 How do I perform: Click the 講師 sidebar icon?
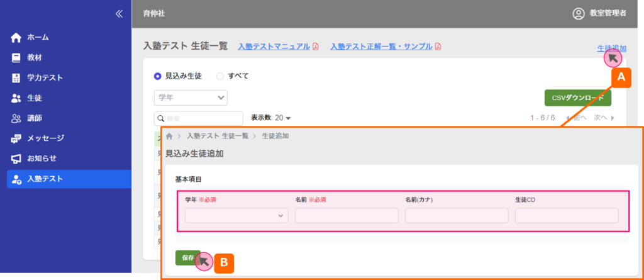(x=16, y=118)
